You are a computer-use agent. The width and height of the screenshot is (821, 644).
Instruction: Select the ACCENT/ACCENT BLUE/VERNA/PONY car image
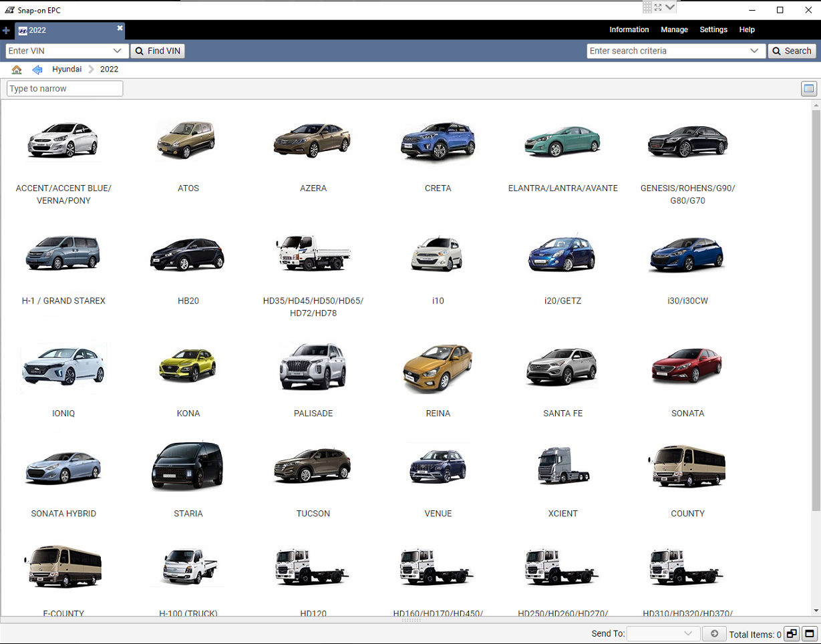(x=63, y=141)
